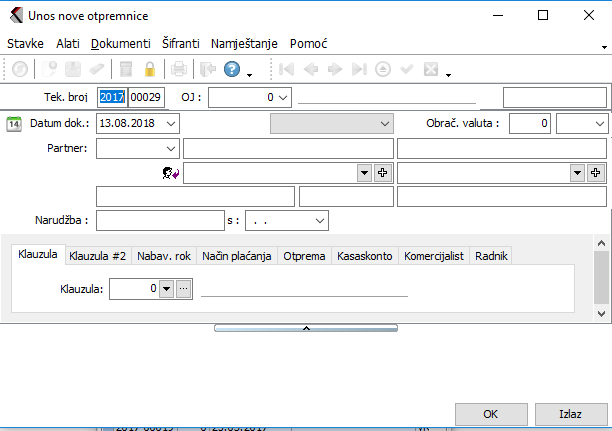
Task: Expand the Partner code dropdown
Action: coord(168,149)
